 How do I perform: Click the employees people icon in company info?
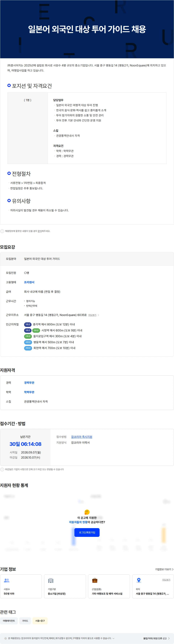[x=7, y=580]
